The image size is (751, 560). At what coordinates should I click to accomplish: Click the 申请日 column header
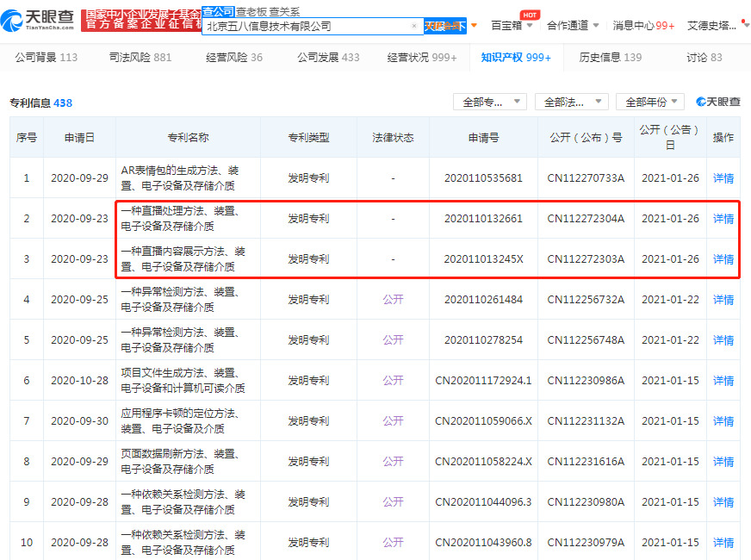79,138
